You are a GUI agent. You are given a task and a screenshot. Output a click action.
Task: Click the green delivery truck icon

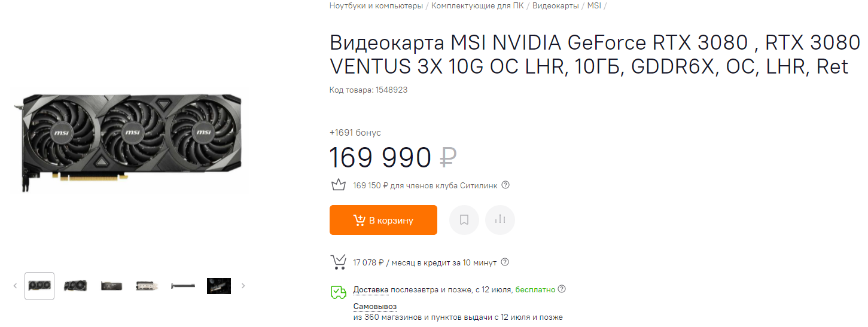[339, 292]
